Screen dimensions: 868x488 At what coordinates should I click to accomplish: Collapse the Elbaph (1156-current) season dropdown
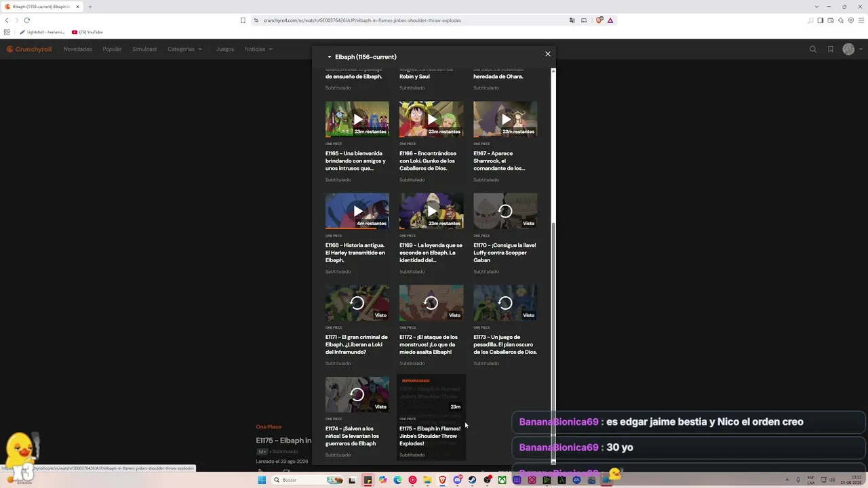tap(362, 57)
